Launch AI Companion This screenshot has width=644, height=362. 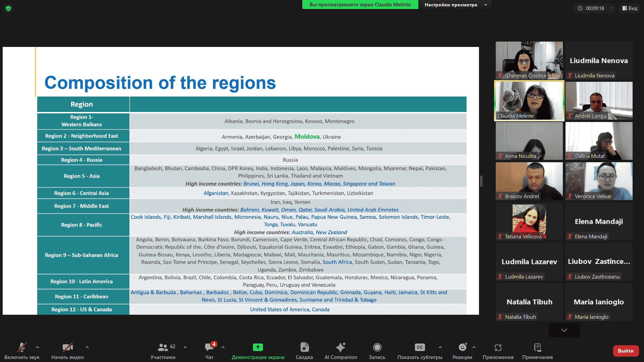[340, 348]
